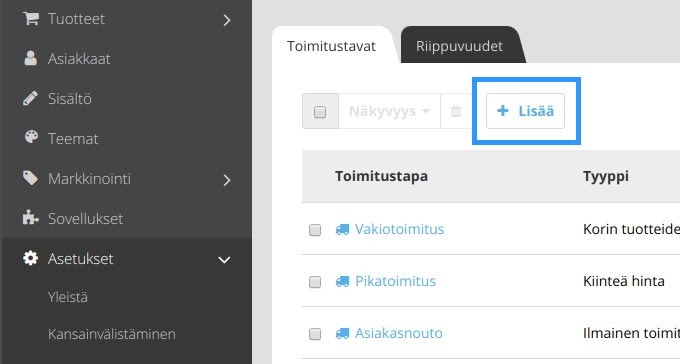
Task: Click the puzzle piece icon beside Sovellukset
Action: tap(30, 217)
